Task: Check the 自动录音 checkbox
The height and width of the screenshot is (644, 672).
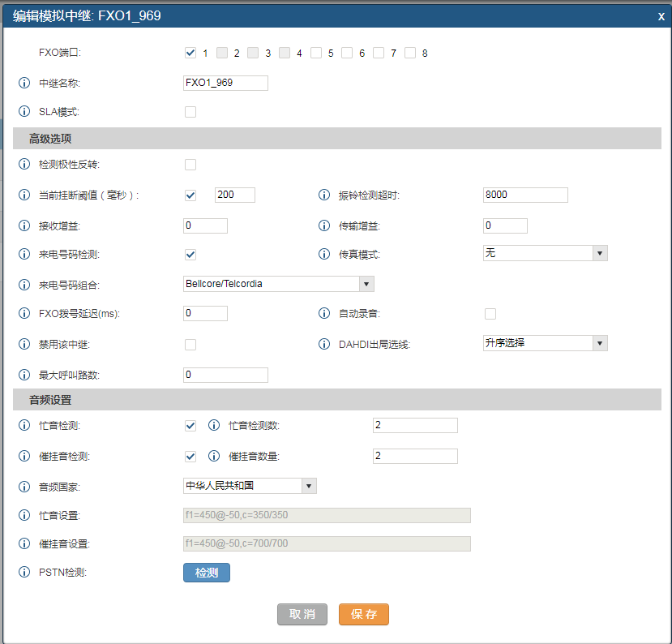Action: [490, 314]
